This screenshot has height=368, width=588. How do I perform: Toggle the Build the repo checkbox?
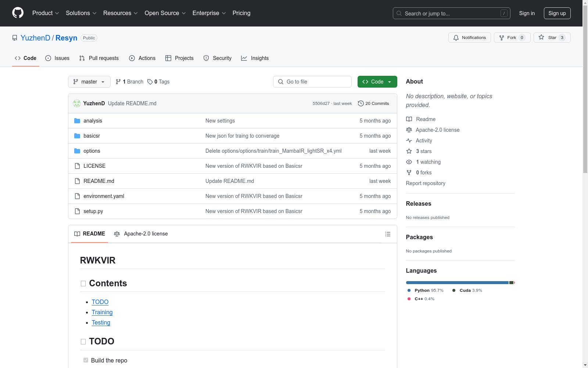[86, 360]
